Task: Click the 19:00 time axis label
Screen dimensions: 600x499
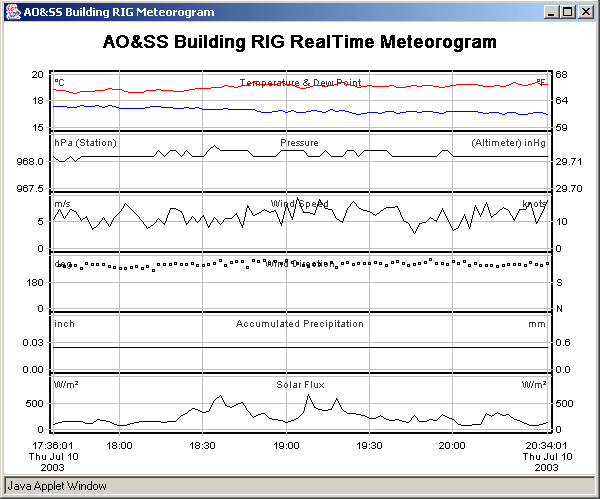Action: tap(286, 445)
